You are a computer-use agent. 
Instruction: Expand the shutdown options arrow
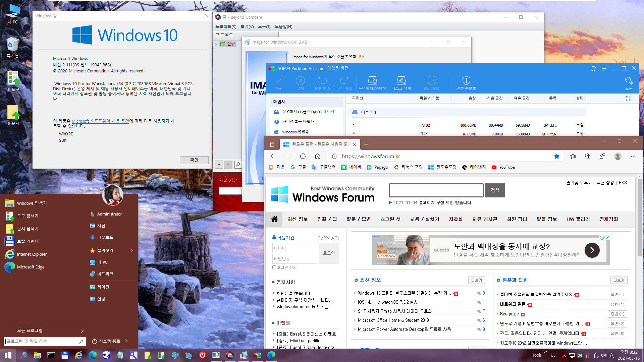[x=126, y=342]
